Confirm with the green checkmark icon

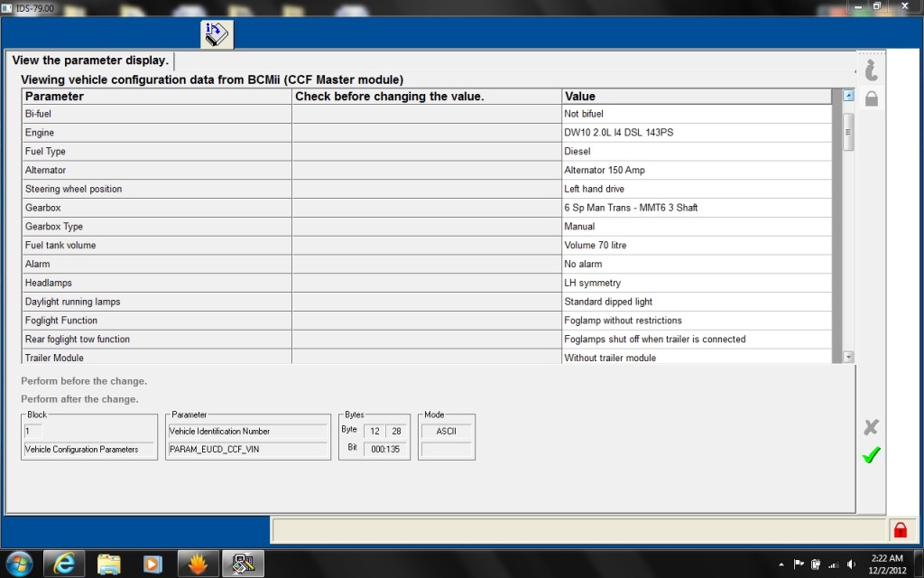[x=871, y=456]
